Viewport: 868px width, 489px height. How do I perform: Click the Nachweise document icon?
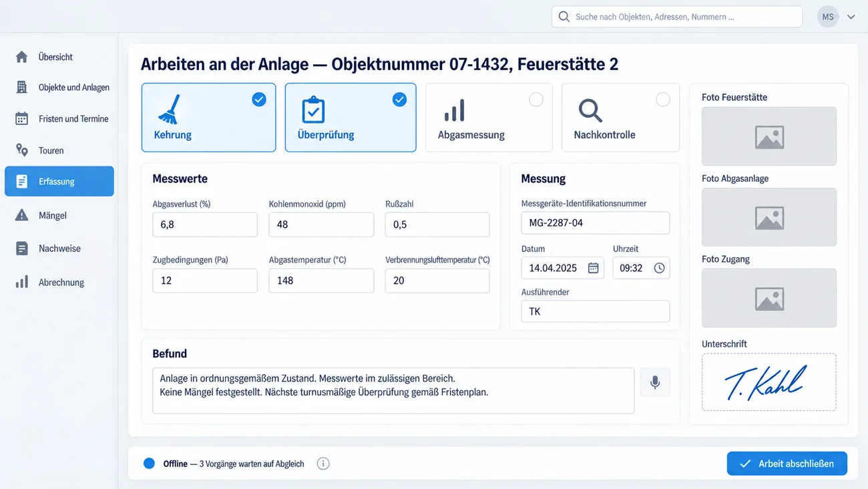[22, 249]
